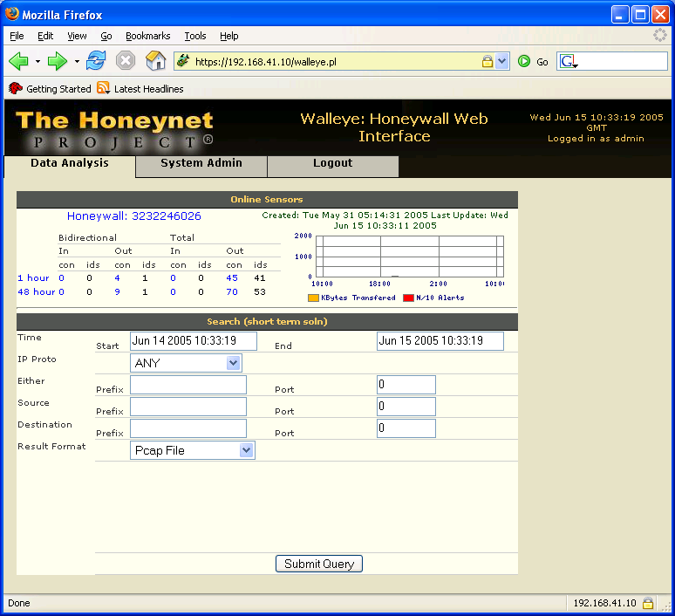Viewport: 675px width, 616px height.
Task: Click the orange KBytes Transfered legend swatch
Action: tap(313, 298)
